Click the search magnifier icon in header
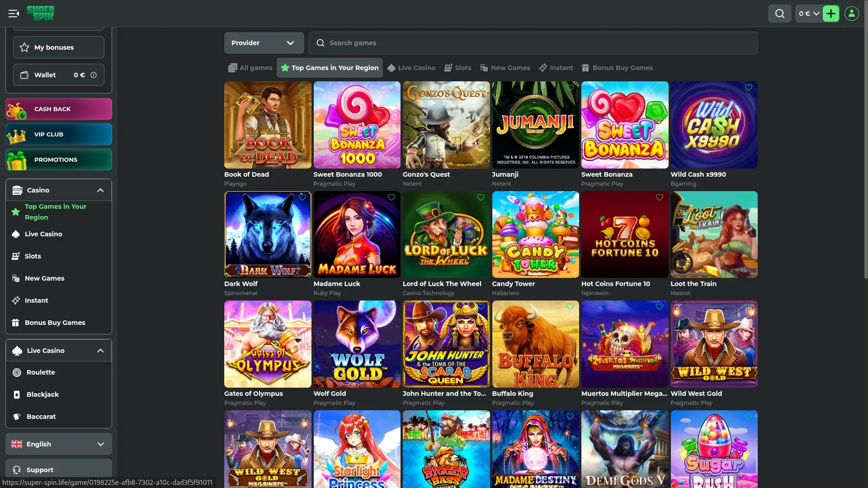The height and width of the screenshot is (488, 868). tap(779, 14)
